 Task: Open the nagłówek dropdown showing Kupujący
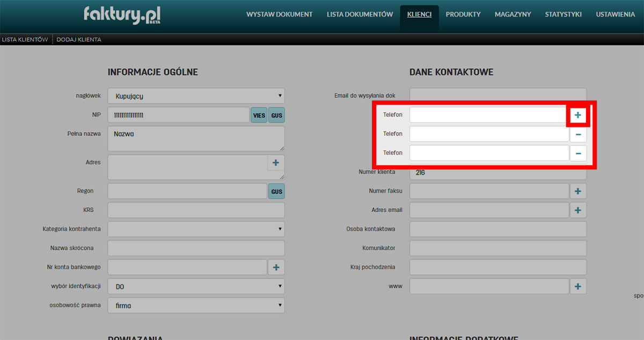[196, 96]
